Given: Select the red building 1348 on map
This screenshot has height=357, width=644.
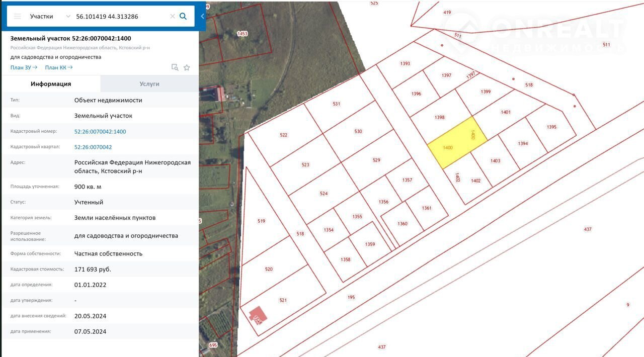Looking at the screenshot, I should [x=258, y=315].
